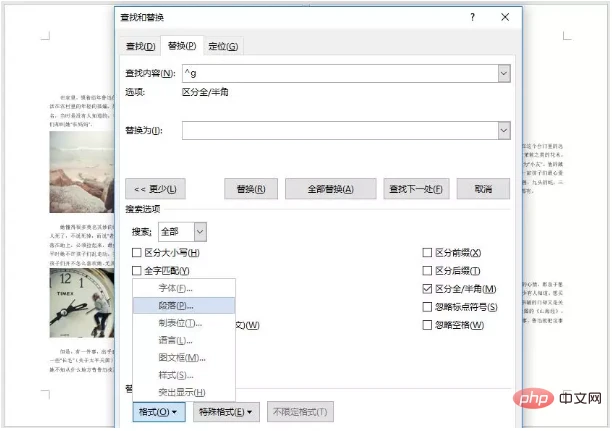The width and height of the screenshot is (612, 431).
Task: Click the beach photo in the document
Action: [x=82, y=172]
